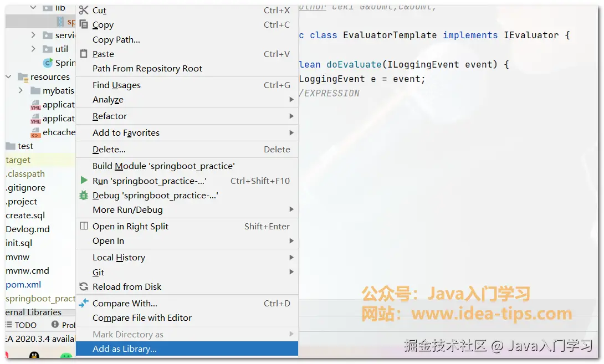Click the util folder icon
Image resolution: width=604 pixels, height=364 pixels.
pos(48,49)
